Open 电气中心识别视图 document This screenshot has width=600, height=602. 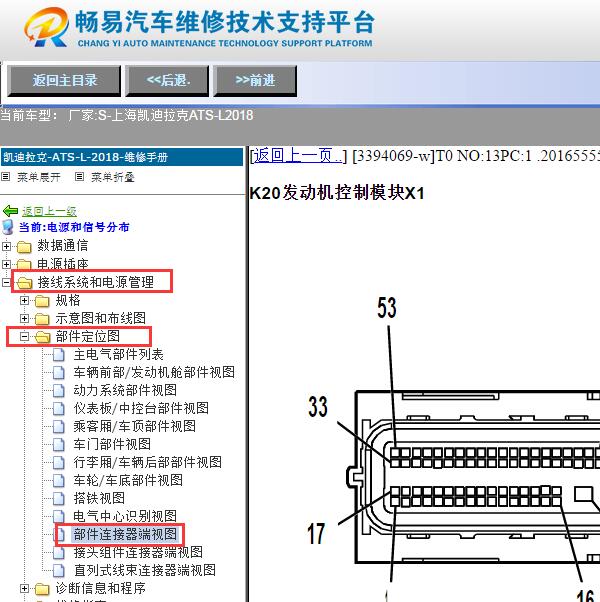125,516
